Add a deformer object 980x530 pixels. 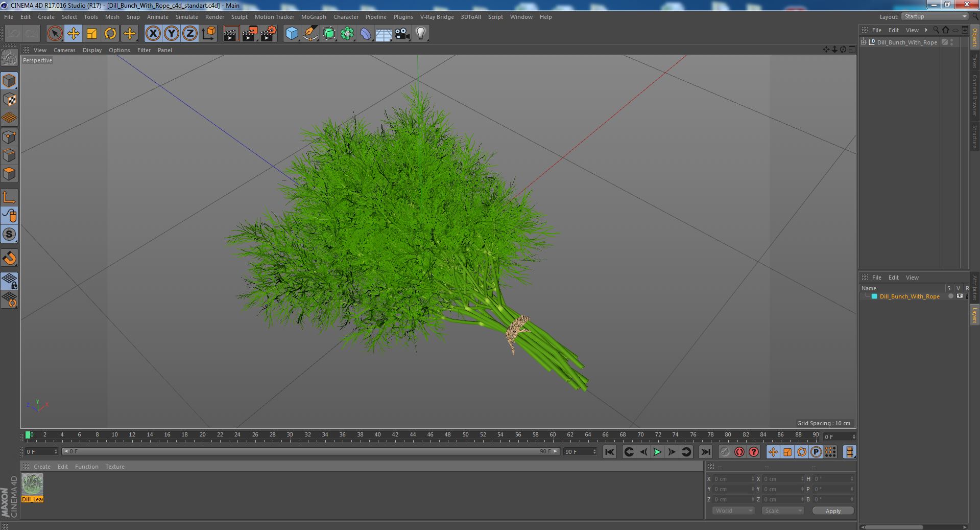[x=366, y=34]
